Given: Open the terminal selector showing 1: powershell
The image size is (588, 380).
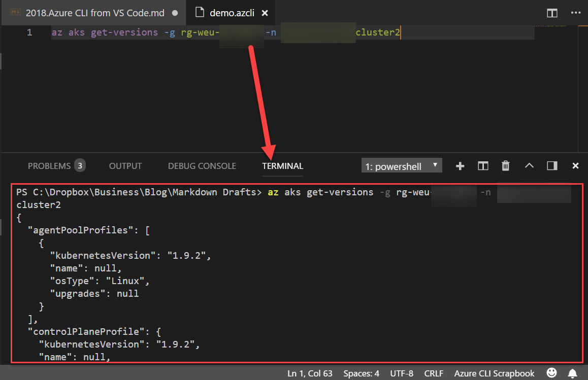Looking at the screenshot, I should coord(396,165).
